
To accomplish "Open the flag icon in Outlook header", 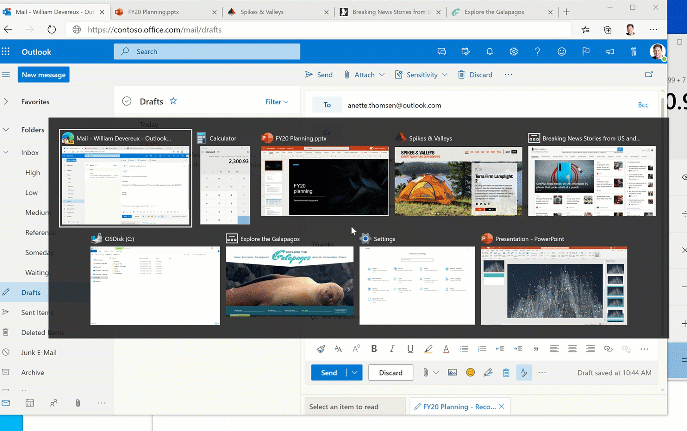I will (x=585, y=52).
